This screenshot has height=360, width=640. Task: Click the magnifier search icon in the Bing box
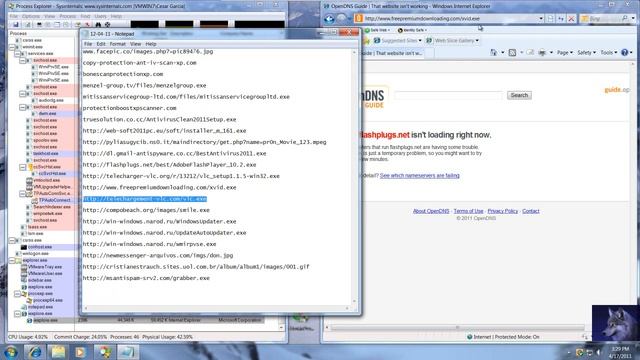coord(625,18)
